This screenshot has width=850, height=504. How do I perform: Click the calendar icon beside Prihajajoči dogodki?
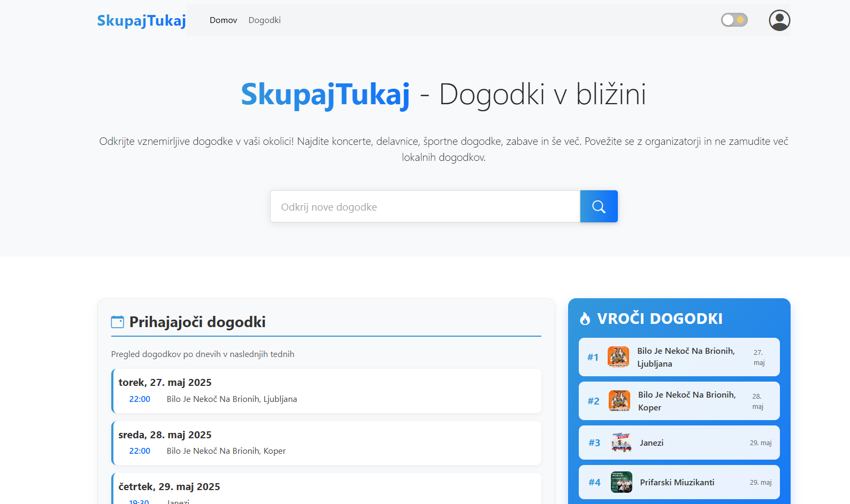[117, 322]
